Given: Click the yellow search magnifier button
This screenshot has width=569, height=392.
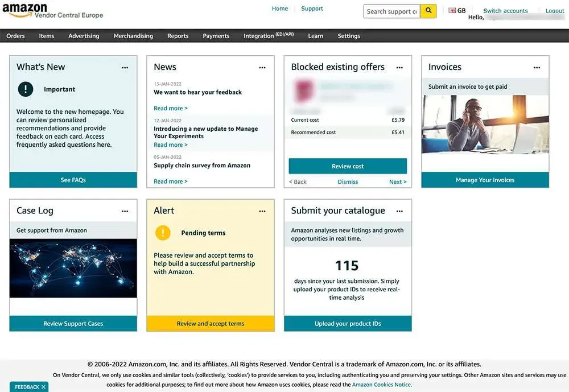Looking at the screenshot, I should [x=428, y=11].
